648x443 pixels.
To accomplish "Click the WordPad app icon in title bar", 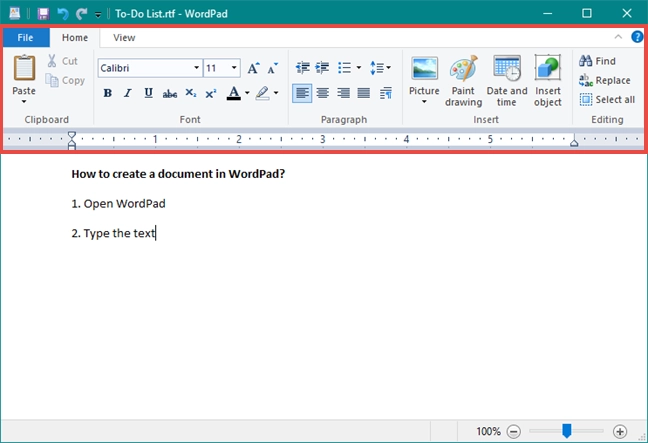I will [14, 14].
